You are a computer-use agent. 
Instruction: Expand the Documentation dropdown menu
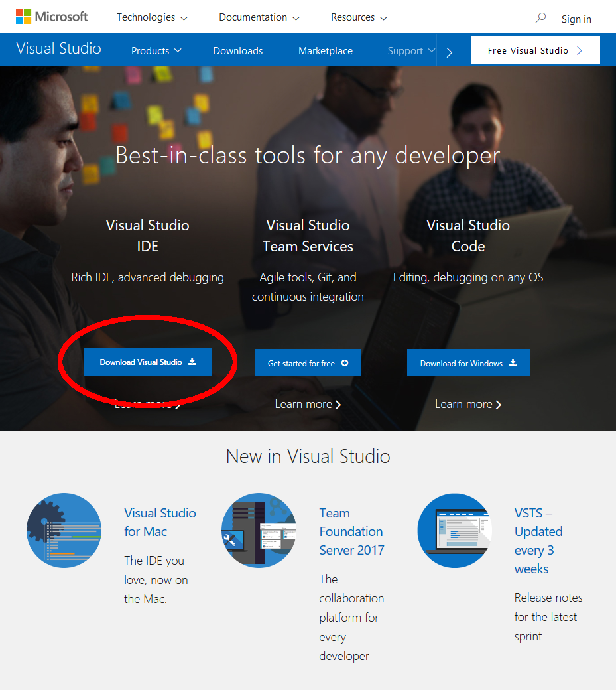click(259, 17)
